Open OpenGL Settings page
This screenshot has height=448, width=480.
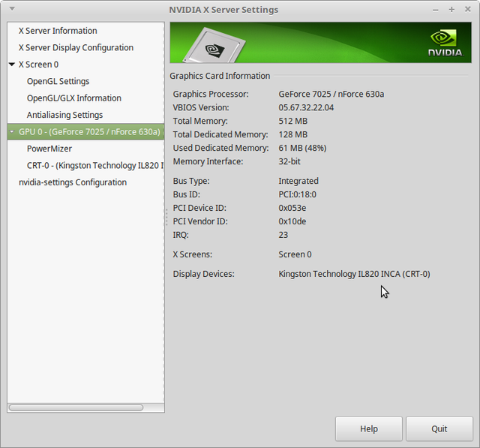tap(85, 81)
